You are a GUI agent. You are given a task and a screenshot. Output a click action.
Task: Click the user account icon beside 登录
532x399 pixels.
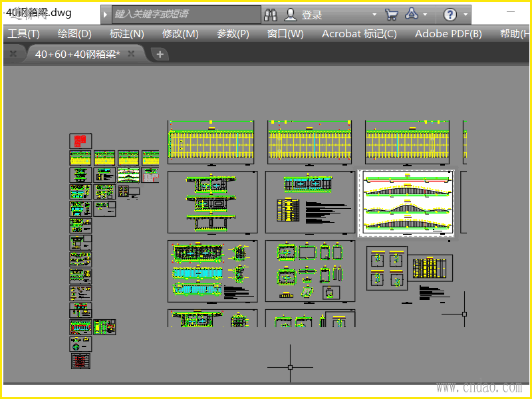[x=291, y=15]
